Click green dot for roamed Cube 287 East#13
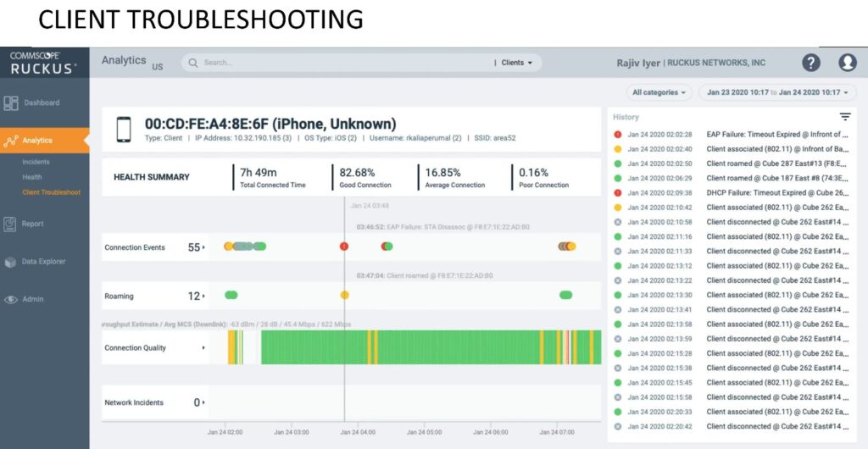 618,164
